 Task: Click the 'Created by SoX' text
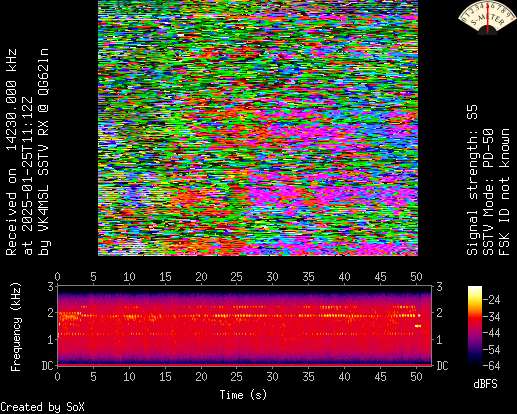point(42,407)
